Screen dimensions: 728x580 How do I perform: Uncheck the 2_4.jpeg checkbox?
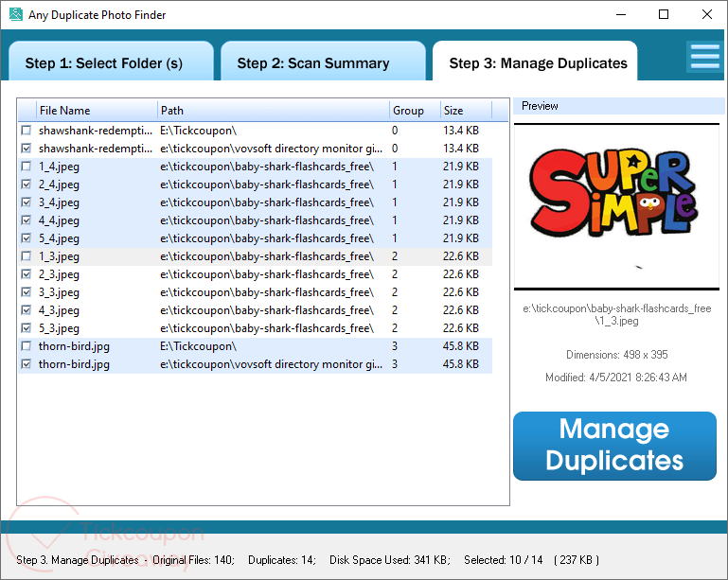pos(27,185)
